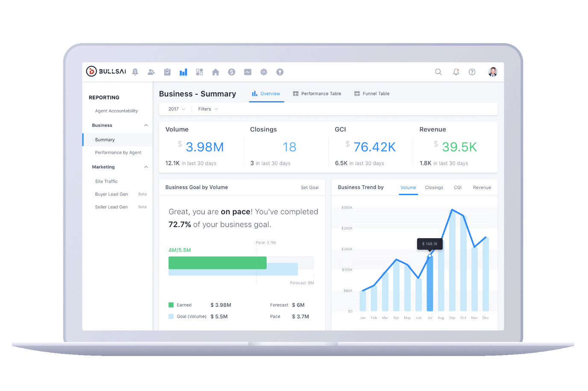Viewport: 588px width, 391px height.
Task: Show the Closings trend chart
Action: tap(434, 188)
